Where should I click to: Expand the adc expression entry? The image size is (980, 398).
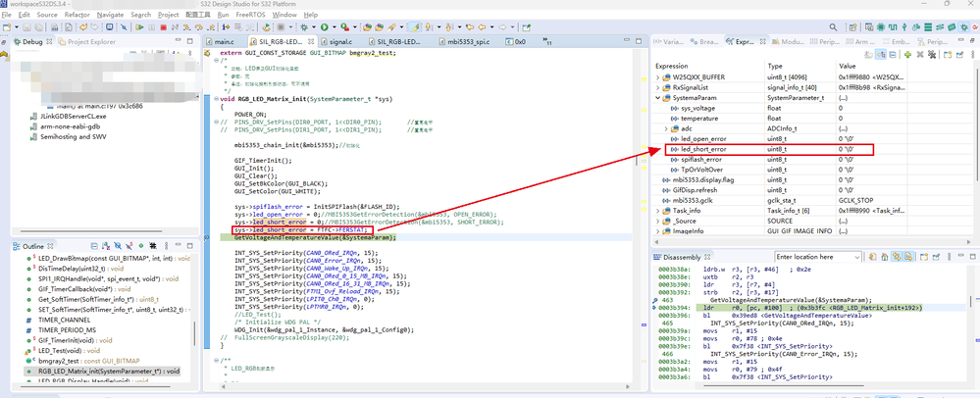666,128
